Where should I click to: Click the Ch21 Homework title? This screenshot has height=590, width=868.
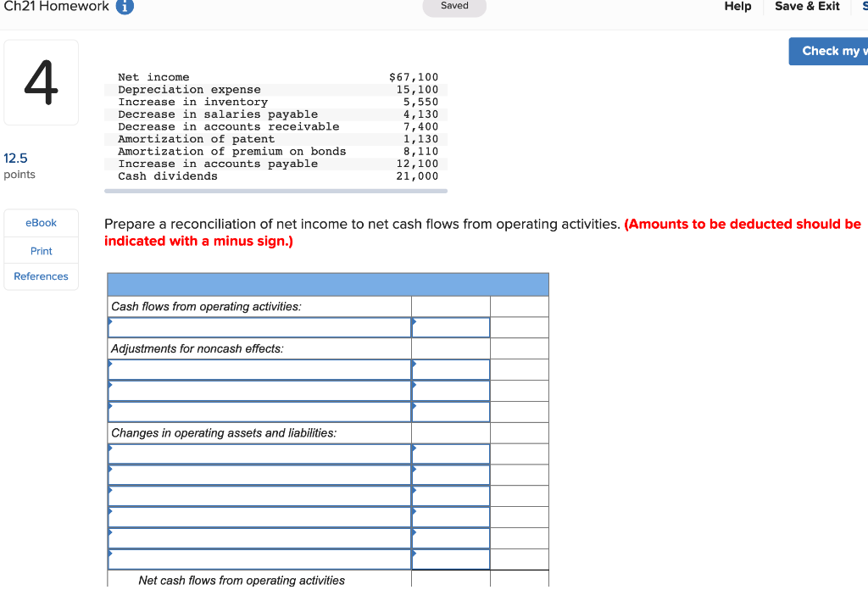(57, 6)
